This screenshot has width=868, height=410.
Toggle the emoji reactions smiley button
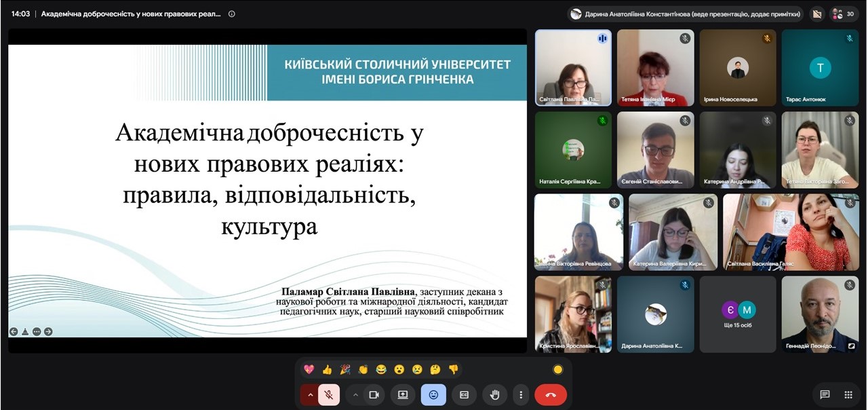click(x=433, y=394)
